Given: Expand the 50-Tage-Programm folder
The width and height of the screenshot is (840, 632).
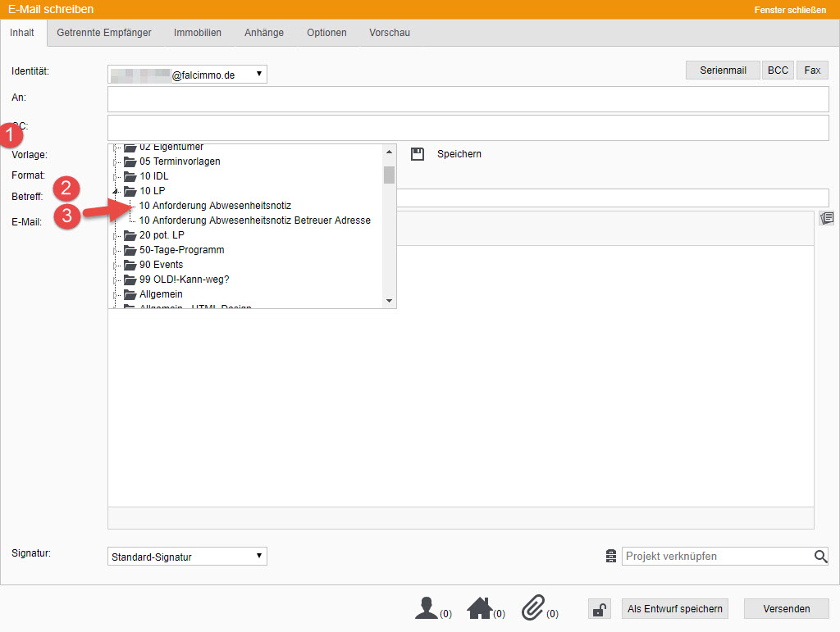Looking at the screenshot, I should coord(116,250).
